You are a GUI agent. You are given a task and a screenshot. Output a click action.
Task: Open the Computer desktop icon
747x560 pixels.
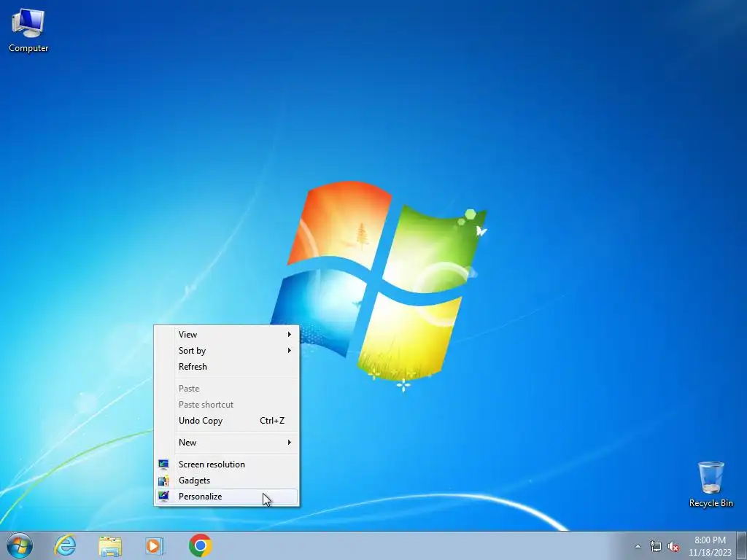point(28,31)
